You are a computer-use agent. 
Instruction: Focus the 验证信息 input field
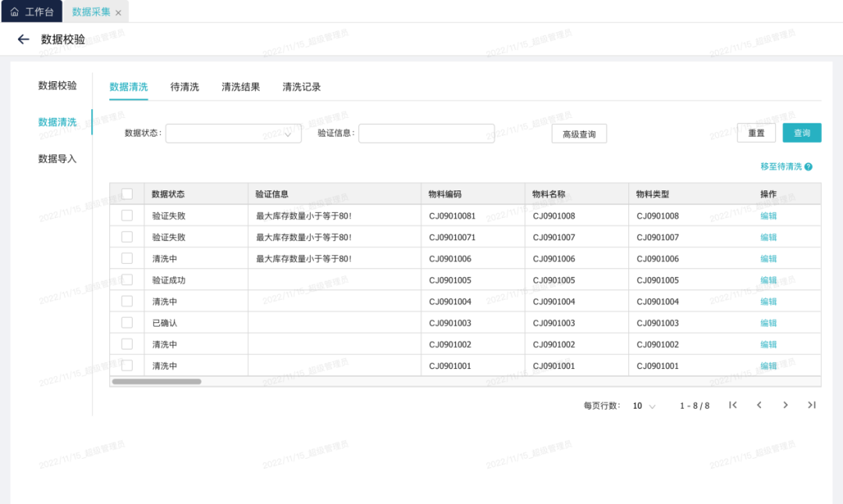(x=426, y=133)
